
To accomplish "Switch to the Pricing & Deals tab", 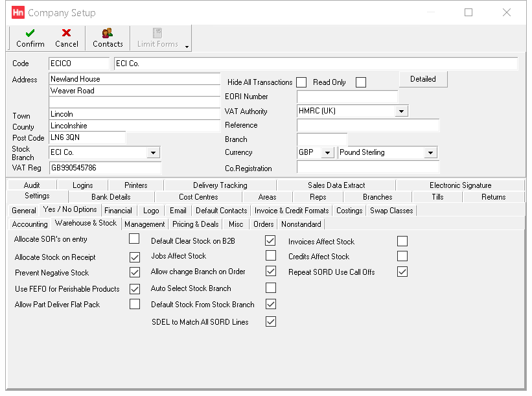I will 196,224.
